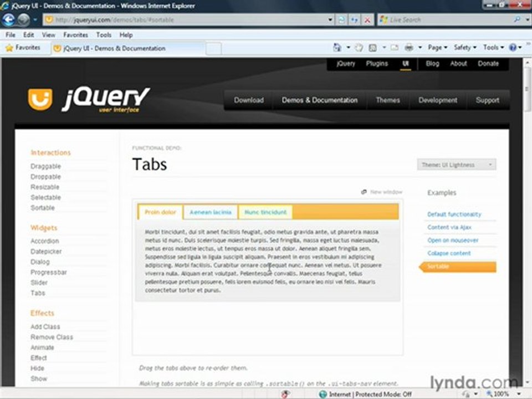Screen dimensions: 532x399
Task: Click the Remove Class sidebar link
Action: pyautogui.click(x=52, y=337)
